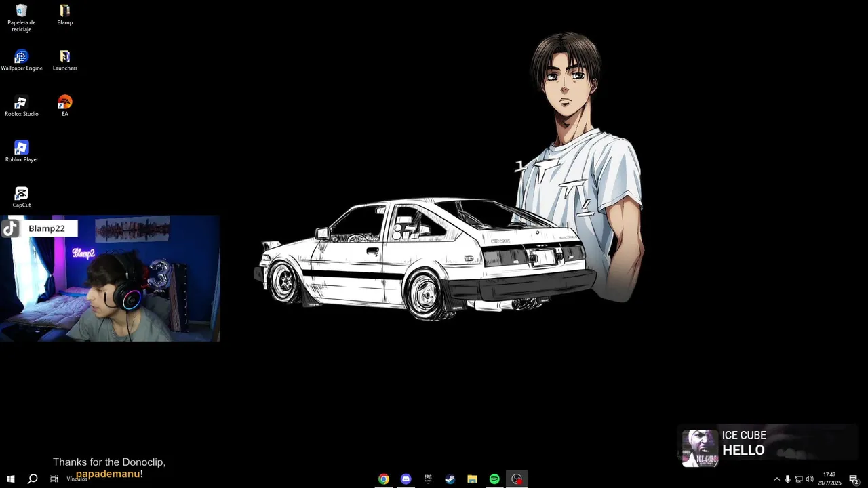This screenshot has height=488, width=868.
Task: Open Epic Games Launcher from taskbar
Action: pos(428,479)
